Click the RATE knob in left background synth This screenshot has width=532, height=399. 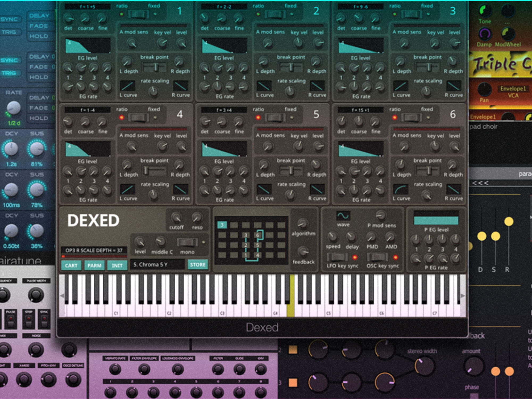pos(13,108)
